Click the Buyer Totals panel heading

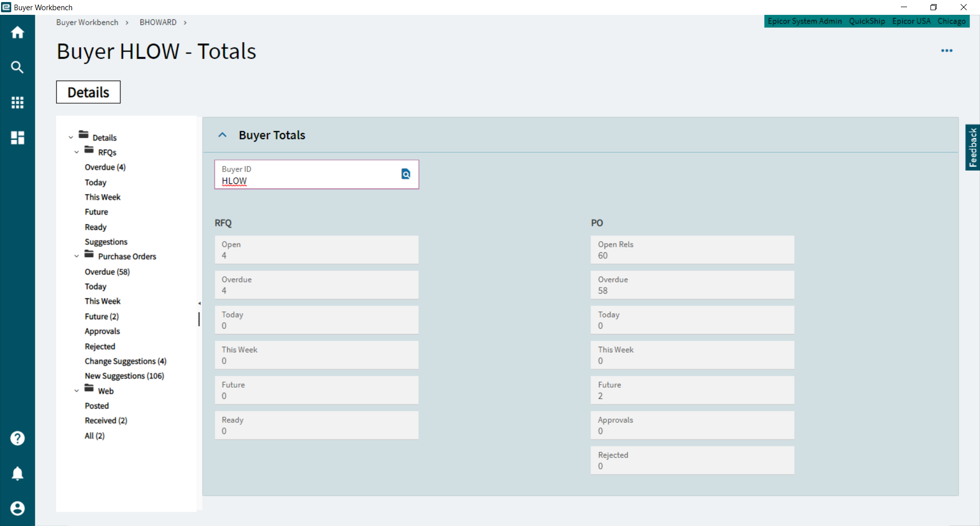[x=272, y=135]
